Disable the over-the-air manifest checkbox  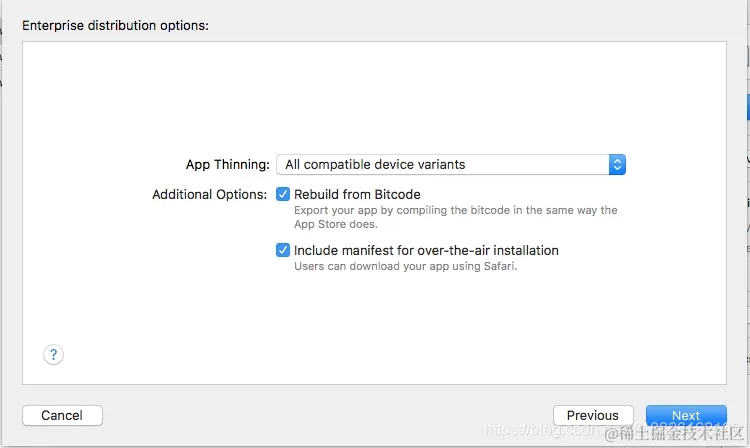(283, 250)
